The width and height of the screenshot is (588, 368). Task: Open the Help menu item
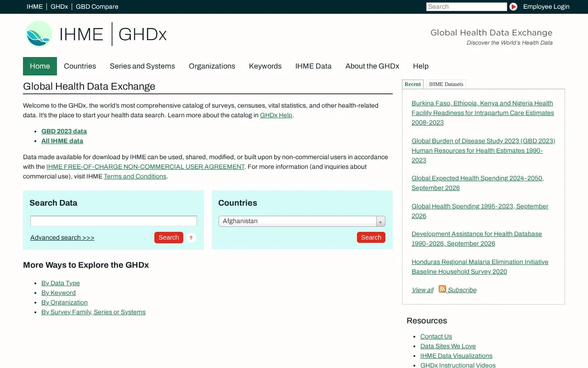[x=421, y=66]
